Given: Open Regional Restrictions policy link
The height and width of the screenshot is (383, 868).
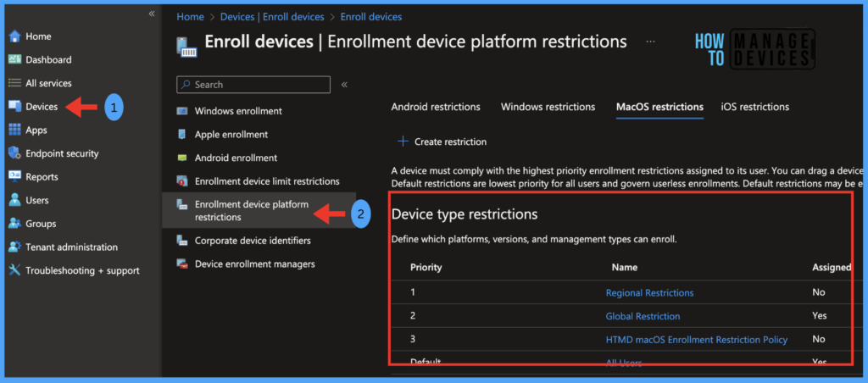Looking at the screenshot, I should tap(649, 292).
